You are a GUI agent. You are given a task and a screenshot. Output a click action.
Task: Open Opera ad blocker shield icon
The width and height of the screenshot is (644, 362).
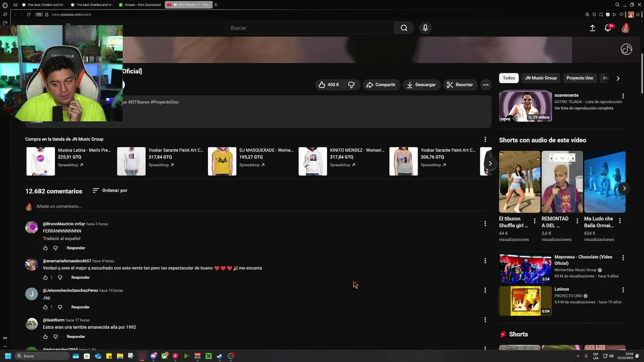[x=608, y=15]
